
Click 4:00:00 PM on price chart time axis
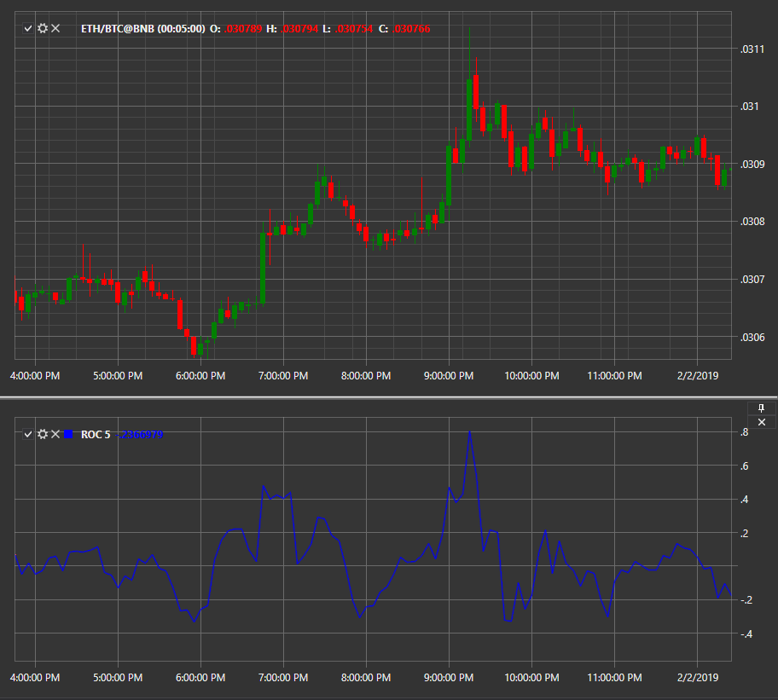[x=35, y=376]
